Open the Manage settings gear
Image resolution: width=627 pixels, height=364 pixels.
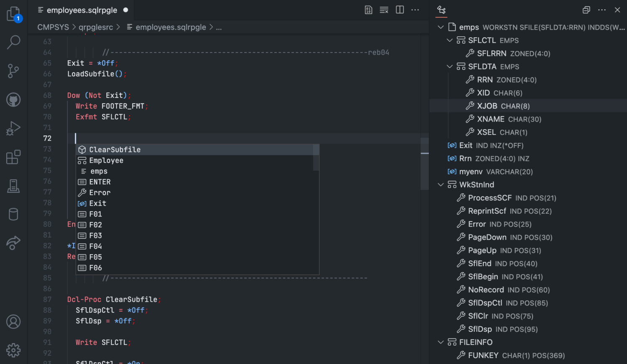click(13, 350)
